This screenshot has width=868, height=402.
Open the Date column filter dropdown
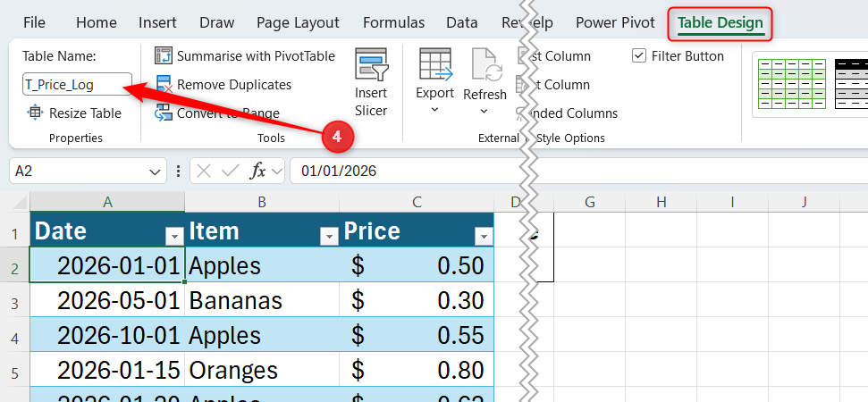point(174,237)
